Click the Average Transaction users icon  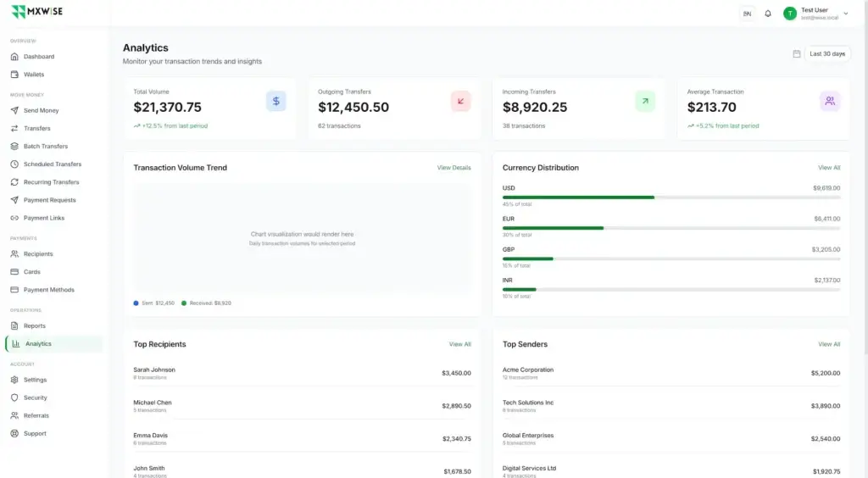click(x=830, y=101)
